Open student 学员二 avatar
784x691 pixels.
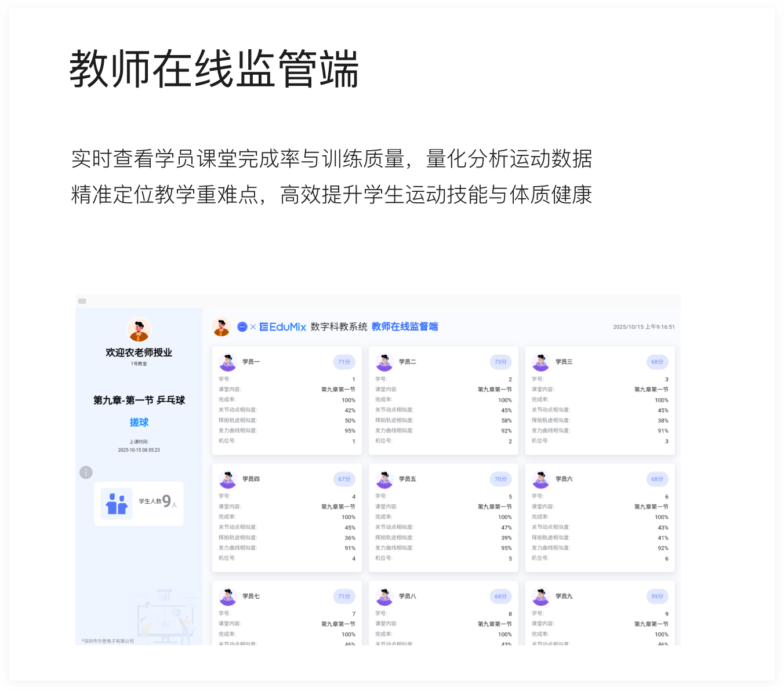pos(384,362)
